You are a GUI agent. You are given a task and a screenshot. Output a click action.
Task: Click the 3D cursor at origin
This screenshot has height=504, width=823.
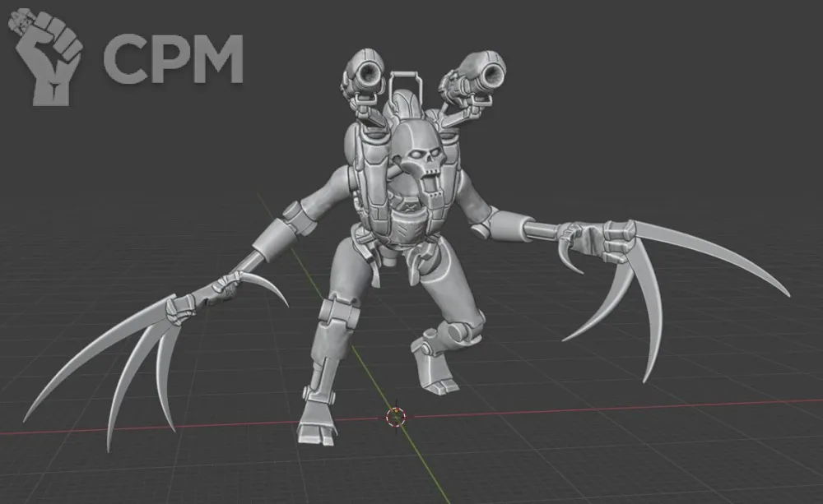click(x=396, y=416)
